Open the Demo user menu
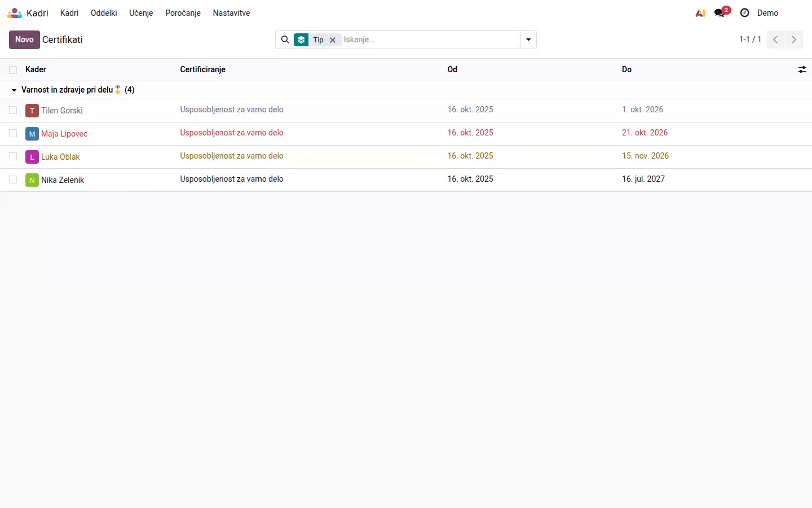 point(767,13)
